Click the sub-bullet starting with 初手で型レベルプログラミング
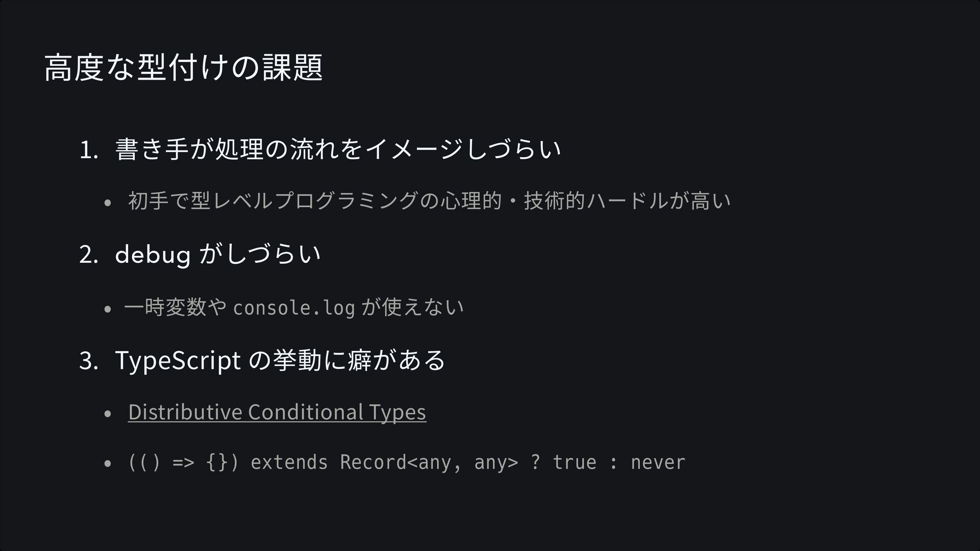Viewport: 980px width, 551px height. click(x=429, y=201)
